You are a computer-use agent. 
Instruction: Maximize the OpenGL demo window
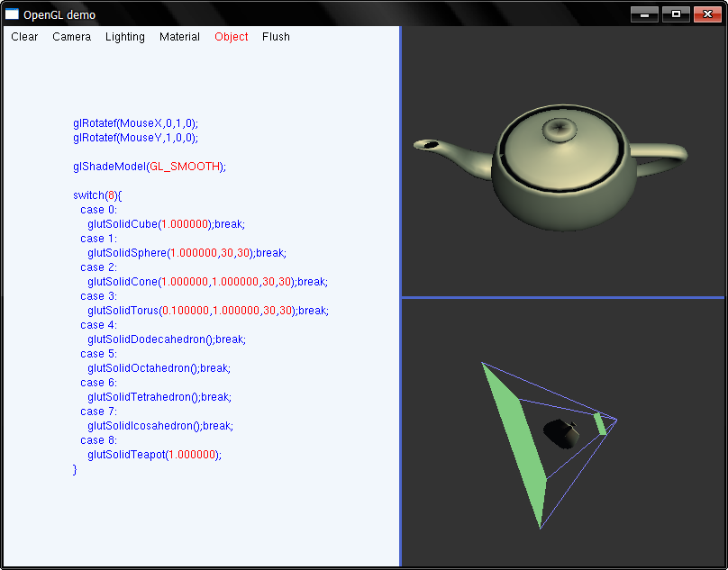(676, 14)
